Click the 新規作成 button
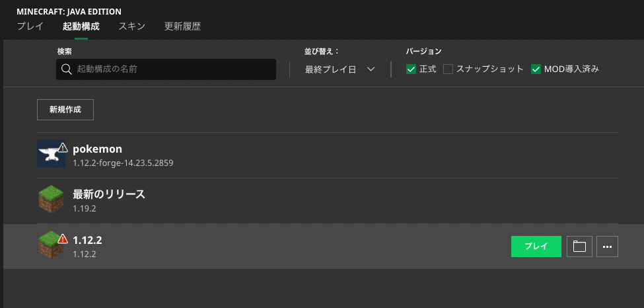Image resolution: width=644 pixels, height=308 pixels. [x=65, y=109]
